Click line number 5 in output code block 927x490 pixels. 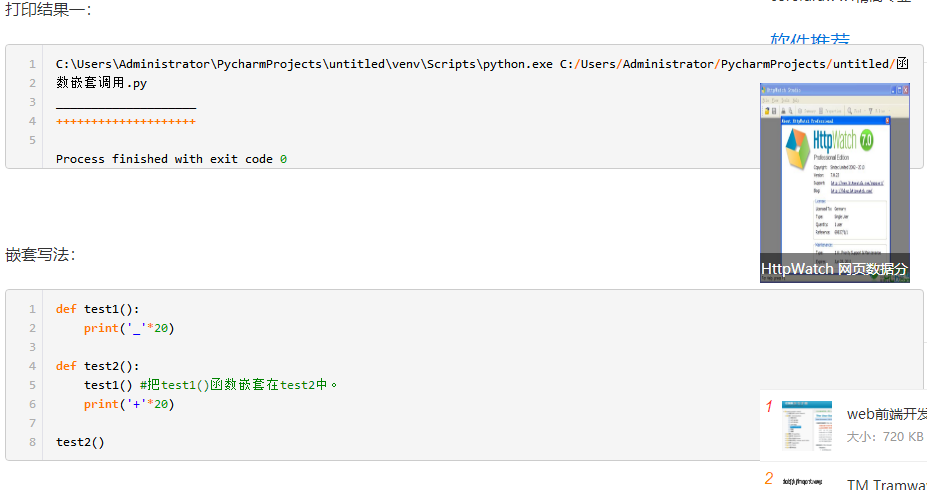click(x=32, y=140)
